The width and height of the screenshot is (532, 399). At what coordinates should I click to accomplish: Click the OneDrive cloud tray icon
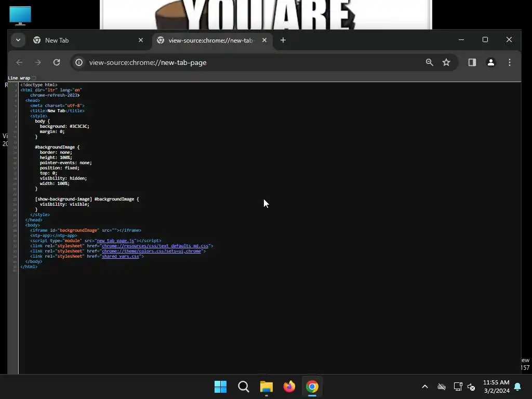point(442,387)
